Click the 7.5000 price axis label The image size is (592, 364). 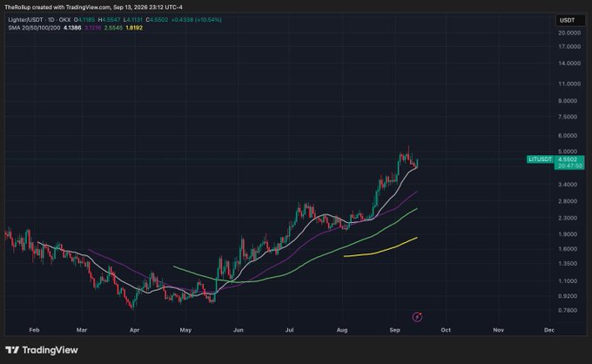(x=568, y=117)
